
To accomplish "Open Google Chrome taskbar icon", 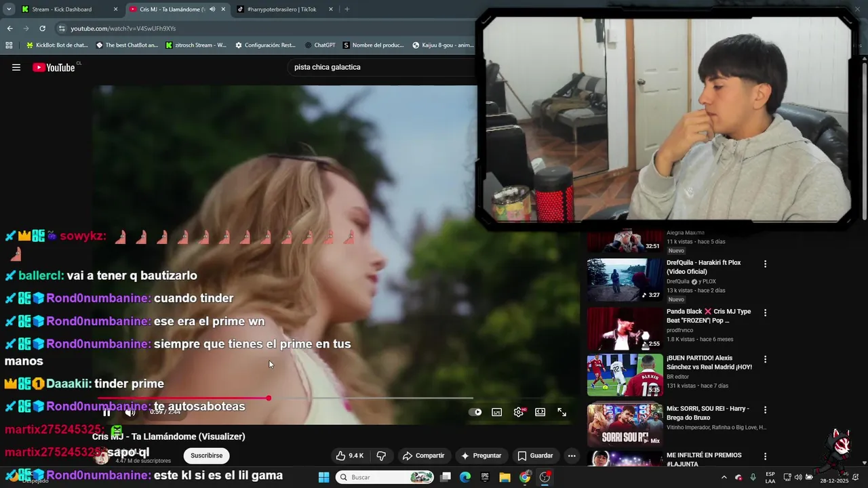I will pos(525,477).
